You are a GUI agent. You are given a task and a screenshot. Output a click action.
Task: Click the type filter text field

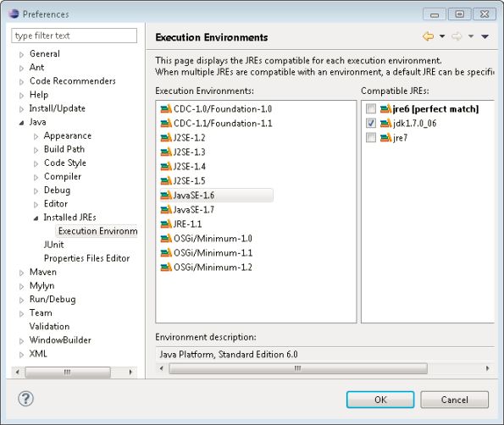(75, 36)
